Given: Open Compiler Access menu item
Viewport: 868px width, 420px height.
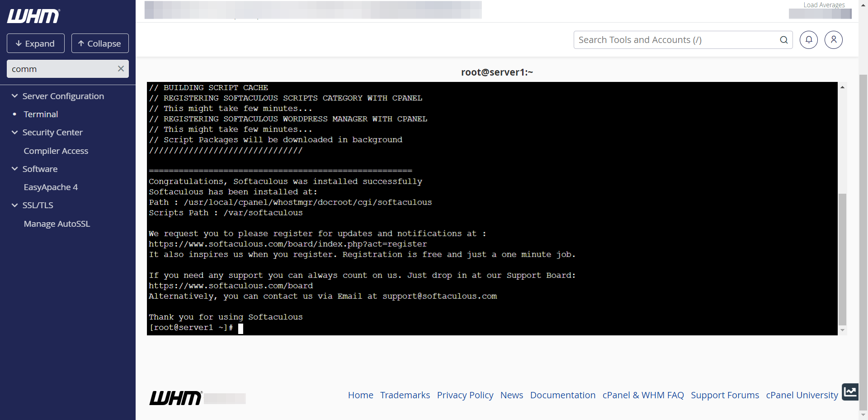Looking at the screenshot, I should (56, 151).
